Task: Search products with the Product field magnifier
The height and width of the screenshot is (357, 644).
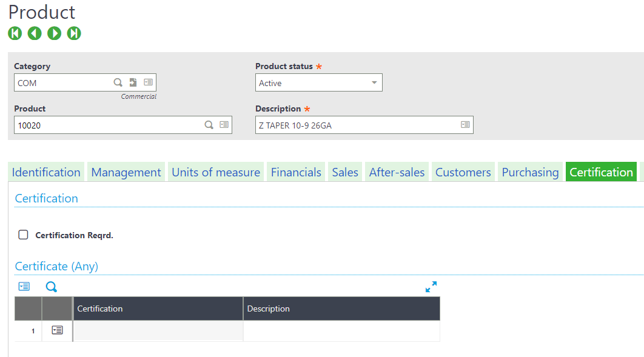Action: (209, 125)
